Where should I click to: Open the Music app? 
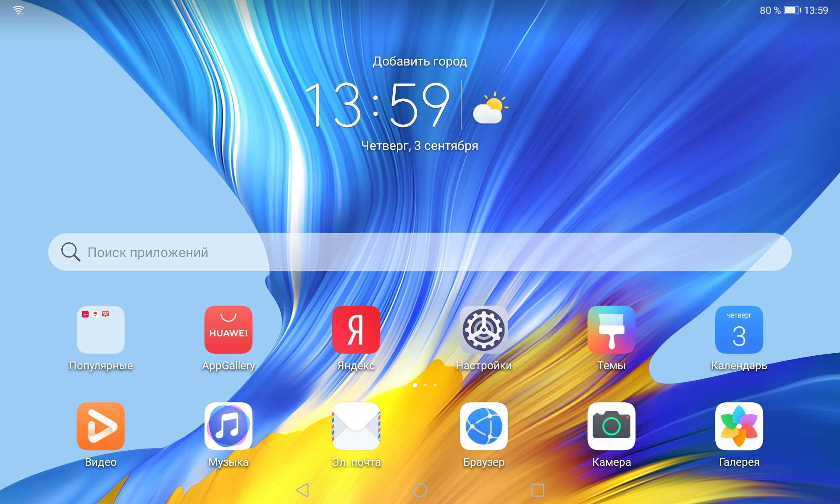tap(228, 426)
